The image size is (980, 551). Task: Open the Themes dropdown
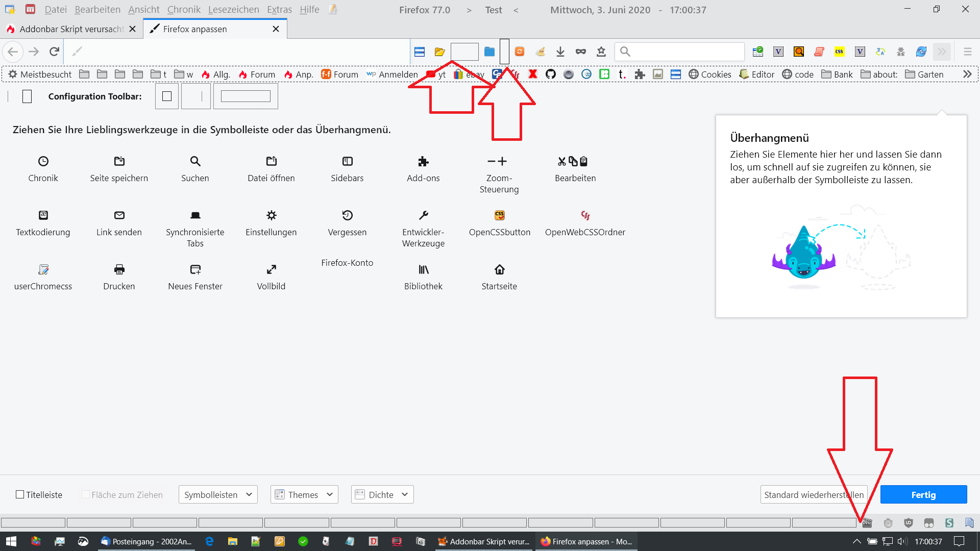304,494
